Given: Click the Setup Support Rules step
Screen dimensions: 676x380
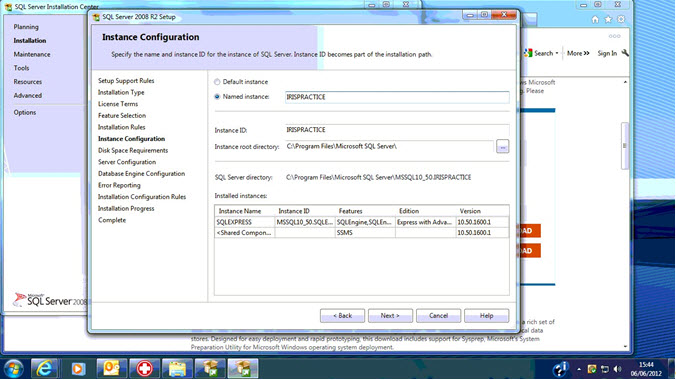Looking at the screenshot, I should click(x=126, y=81).
